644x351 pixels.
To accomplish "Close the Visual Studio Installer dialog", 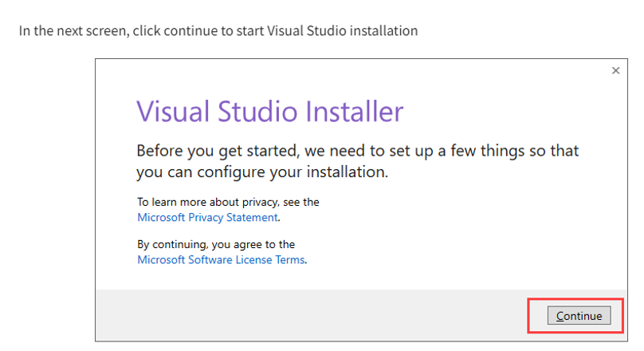I will coord(615,71).
